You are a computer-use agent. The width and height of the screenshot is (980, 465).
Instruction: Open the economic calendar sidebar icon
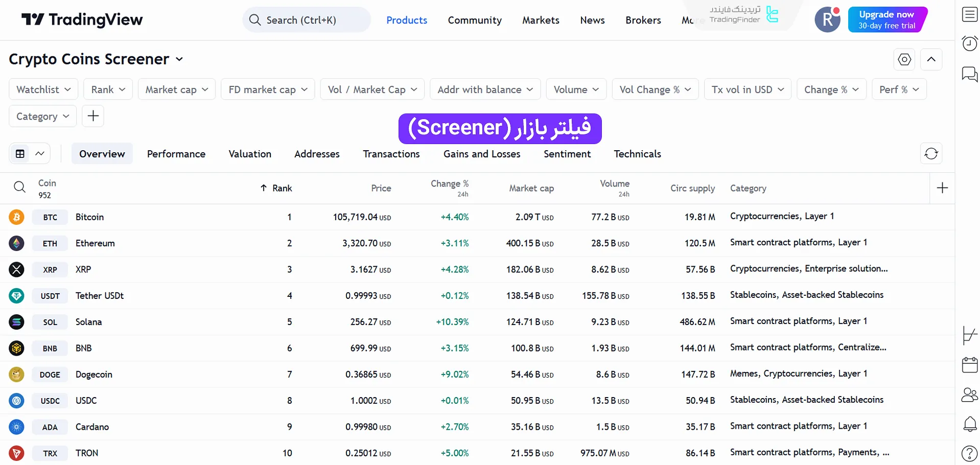pyautogui.click(x=969, y=365)
